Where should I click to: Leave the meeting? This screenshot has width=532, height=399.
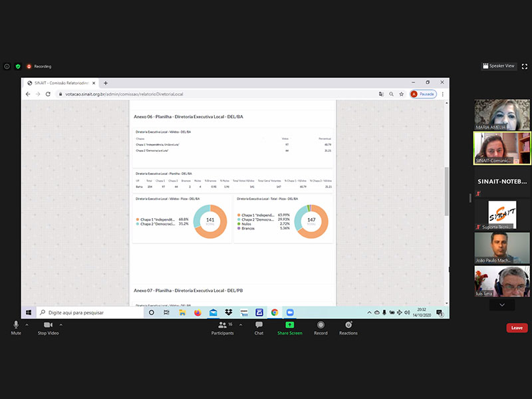(517, 328)
